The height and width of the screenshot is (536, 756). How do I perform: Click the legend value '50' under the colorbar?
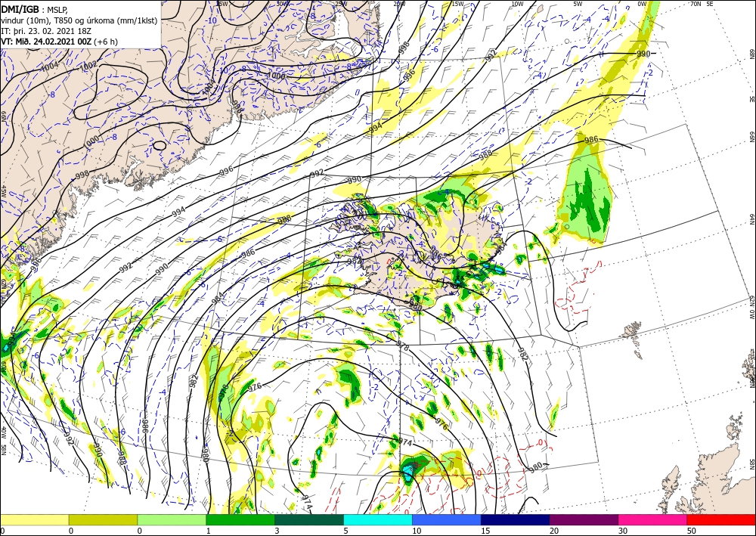pyautogui.click(x=691, y=531)
